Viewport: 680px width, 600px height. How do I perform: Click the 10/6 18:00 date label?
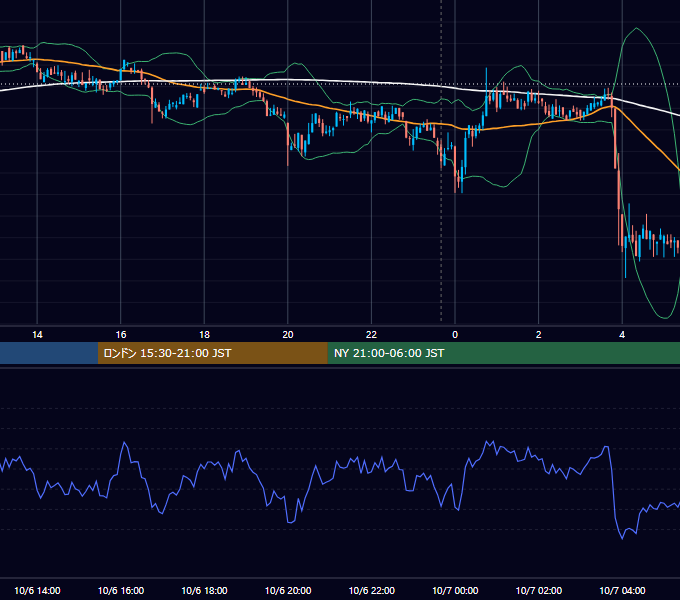[204, 590]
